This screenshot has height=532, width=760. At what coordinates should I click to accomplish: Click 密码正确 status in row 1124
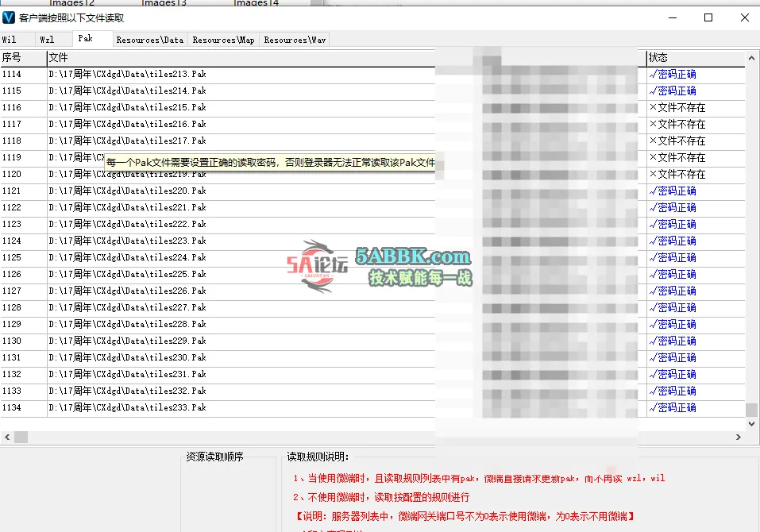pyautogui.click(x=673, y=241)
